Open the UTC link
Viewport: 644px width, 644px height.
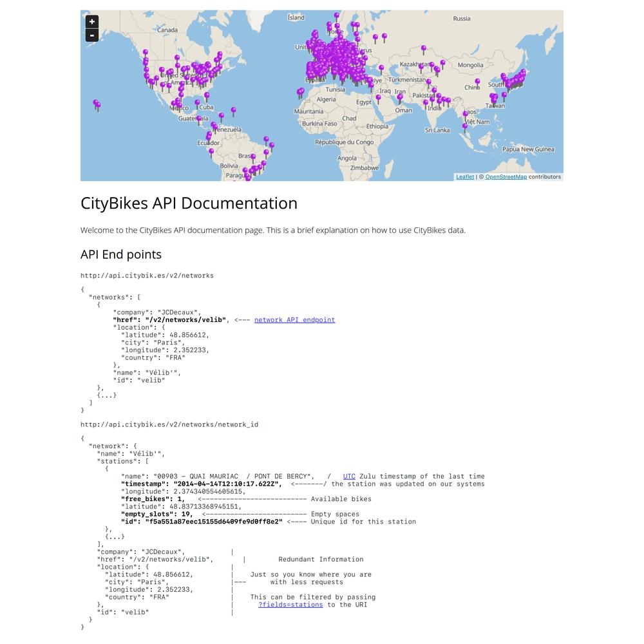tap(349, 477)
